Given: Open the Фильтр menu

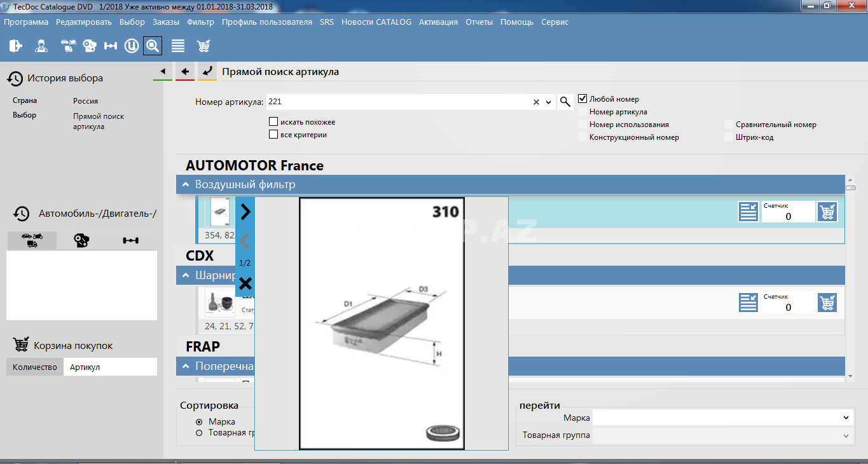Looking at the screenshot, I should [x=201, y=22].
